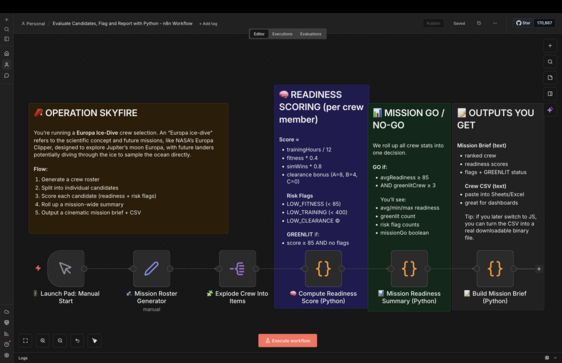Viewport: 562px width, 363px height.
Task: Click the Saved status label
Action: [x=459, y=23]
